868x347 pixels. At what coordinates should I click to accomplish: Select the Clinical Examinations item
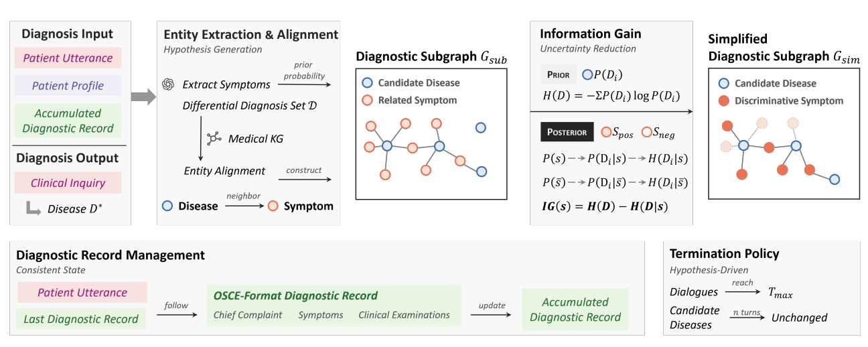coord(404,315)
